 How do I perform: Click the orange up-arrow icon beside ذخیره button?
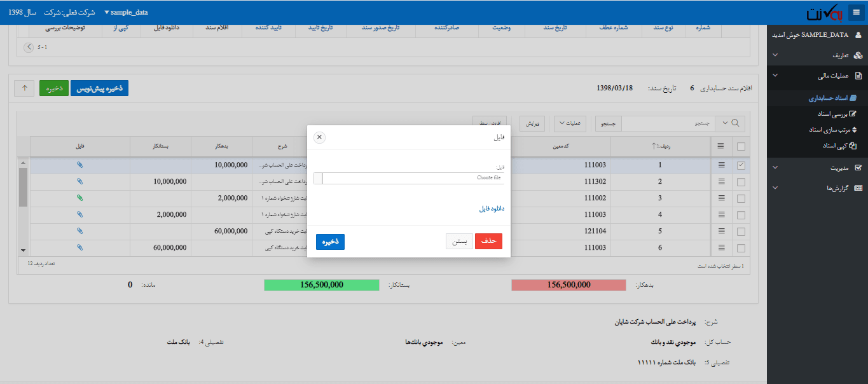coord(24,88)
